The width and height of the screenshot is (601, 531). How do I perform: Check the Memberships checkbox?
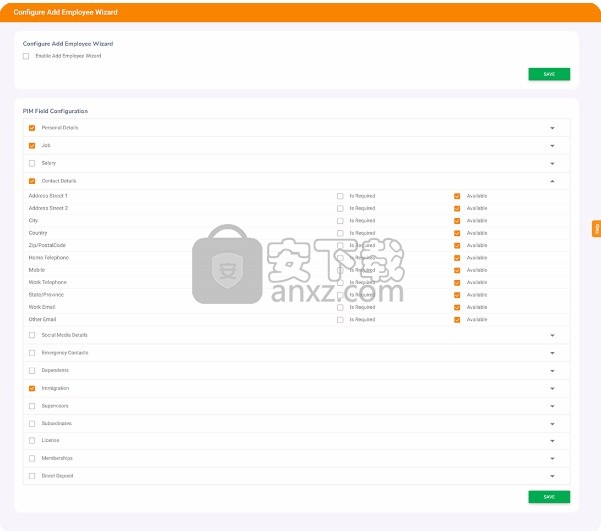coord(32,458)
